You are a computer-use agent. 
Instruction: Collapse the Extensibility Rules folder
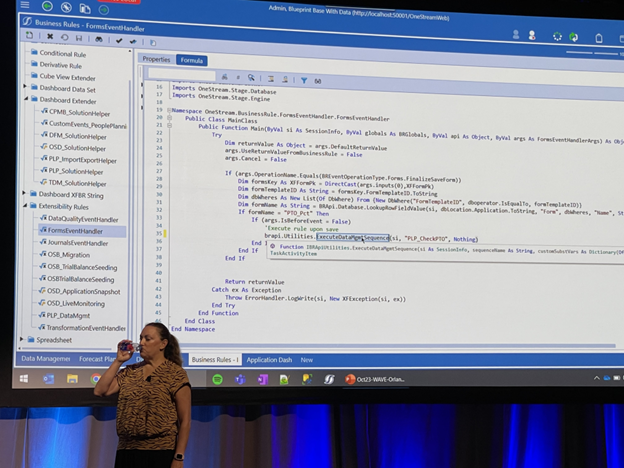coord(25,205)
